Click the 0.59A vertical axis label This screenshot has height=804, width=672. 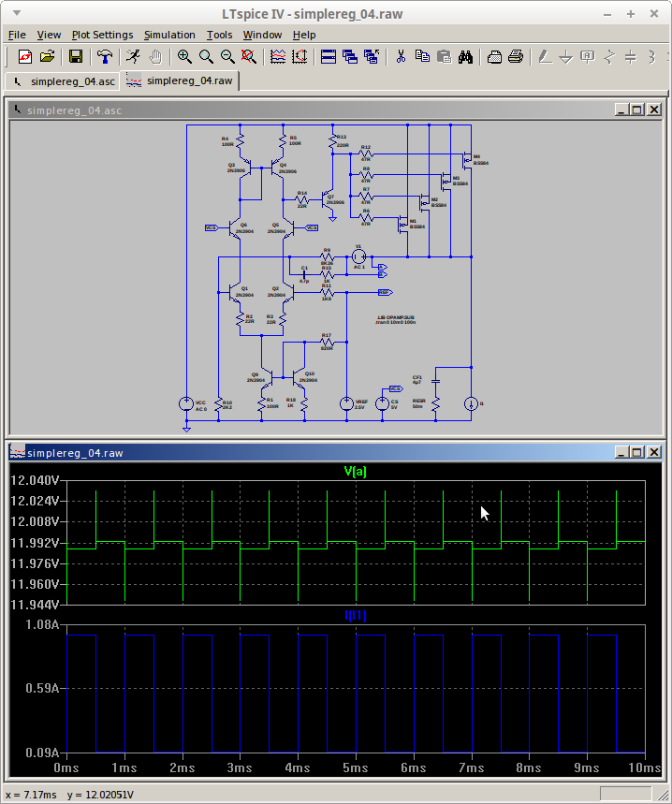42,688
